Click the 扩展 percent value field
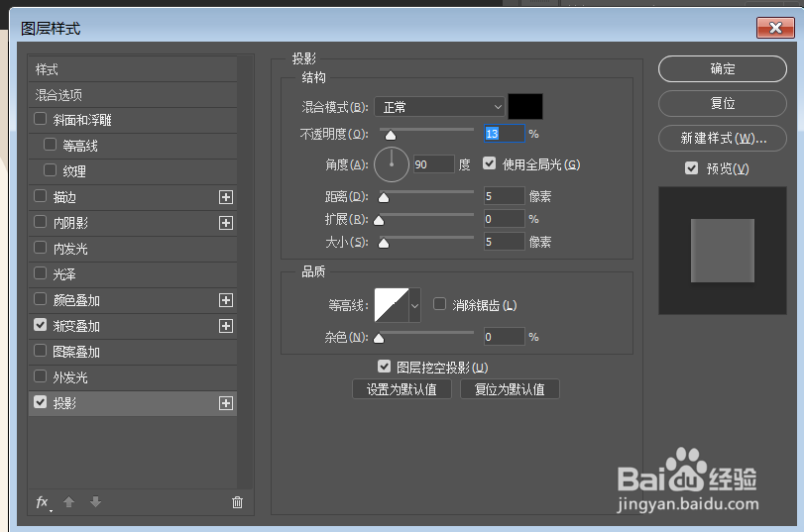The height and width of the screenshot is (532, 804). 505,219
